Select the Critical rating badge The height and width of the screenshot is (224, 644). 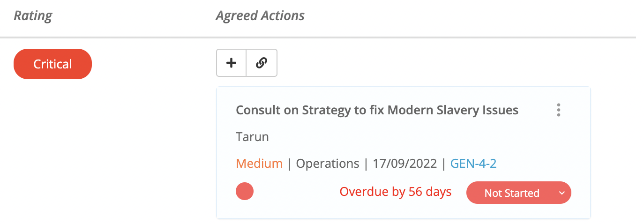[52, 64]
